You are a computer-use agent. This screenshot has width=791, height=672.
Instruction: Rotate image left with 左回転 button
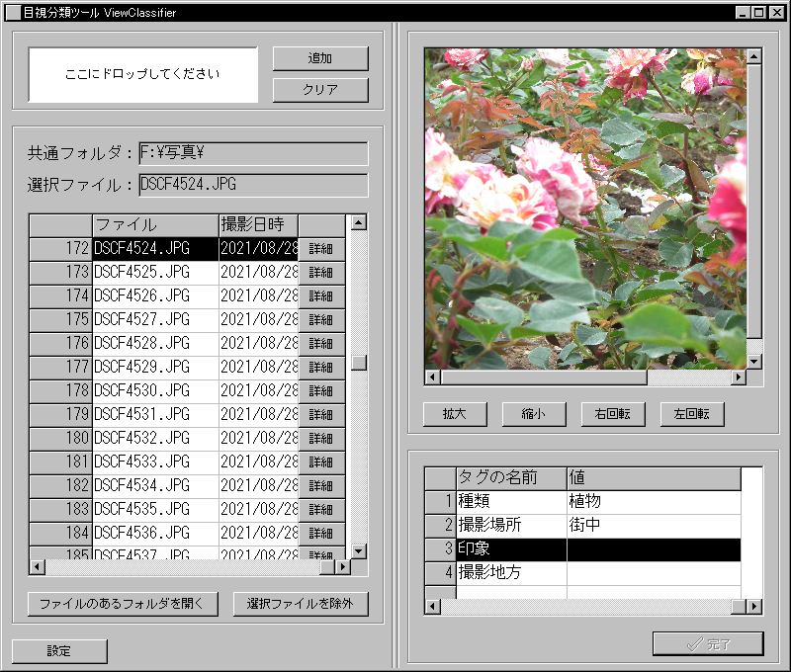(x=692, y=414)
